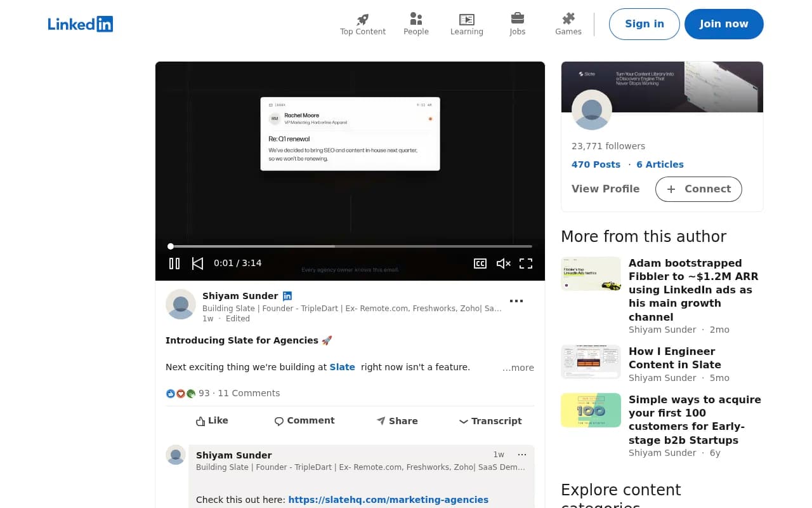Open the comment's three-dot options menu
This screenshot has width=812, height=508.
point(522,455)
